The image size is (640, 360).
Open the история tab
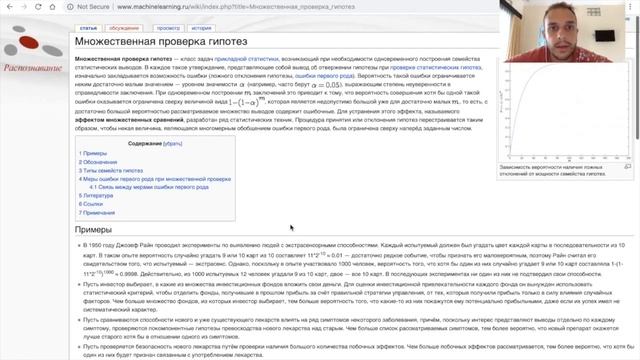click(x=201, y=28)
